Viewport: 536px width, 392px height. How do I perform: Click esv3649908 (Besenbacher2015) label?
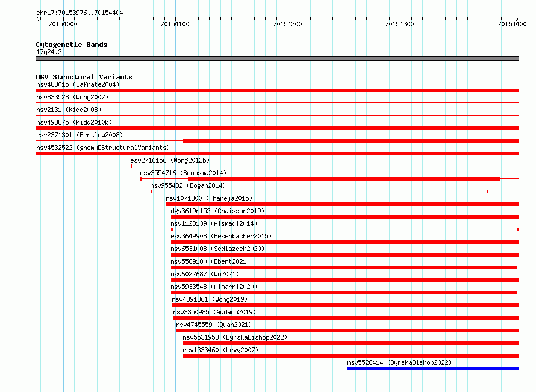(221, 236)
